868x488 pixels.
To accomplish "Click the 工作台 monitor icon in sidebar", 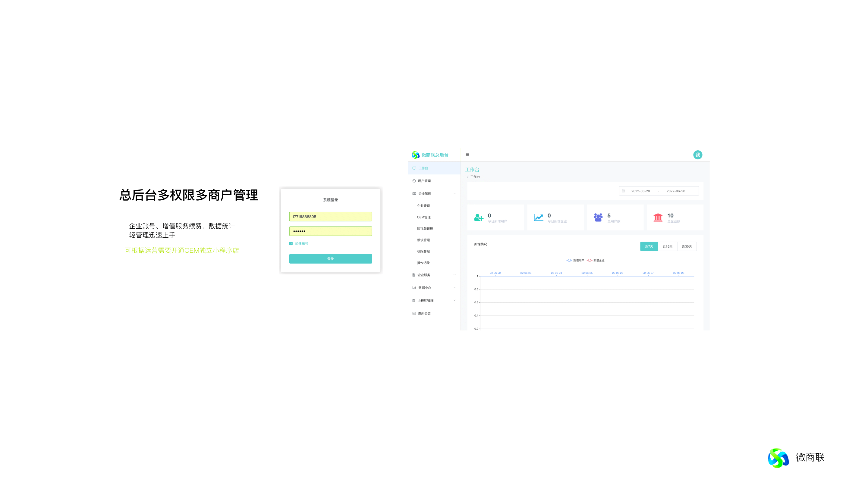I will click(414, 168).
